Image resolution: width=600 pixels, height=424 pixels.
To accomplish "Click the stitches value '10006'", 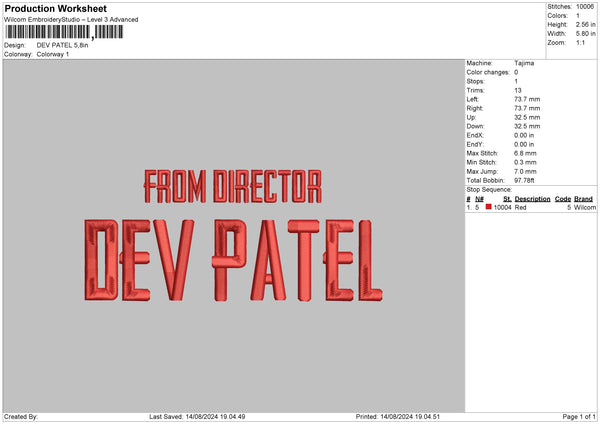I will (585, 7).
